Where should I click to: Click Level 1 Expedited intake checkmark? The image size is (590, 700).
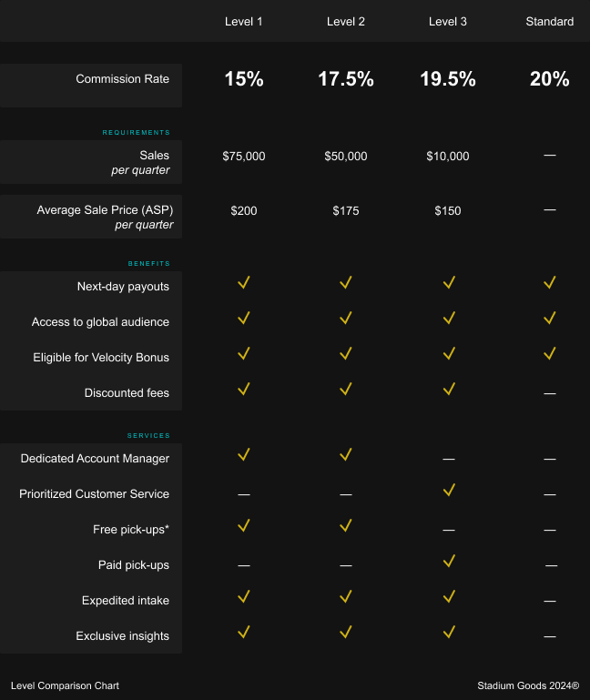pyautogui.click(x=243, y=597)
